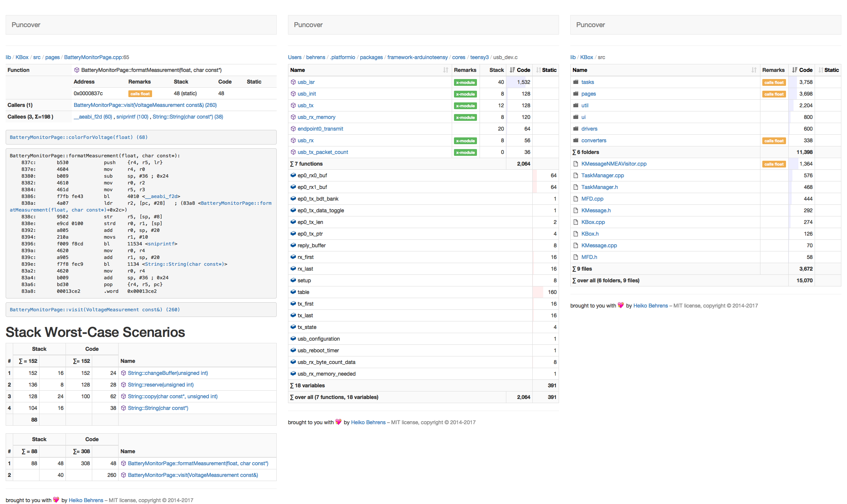Viewport: 847px width, 504px height.
Task: Open the sniprintf callee link
Action: pyautogui.click(x=132, y=117)
